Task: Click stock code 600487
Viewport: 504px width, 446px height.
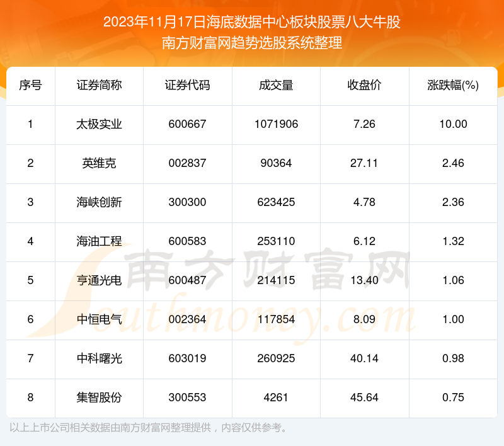Action: [187, 280]
